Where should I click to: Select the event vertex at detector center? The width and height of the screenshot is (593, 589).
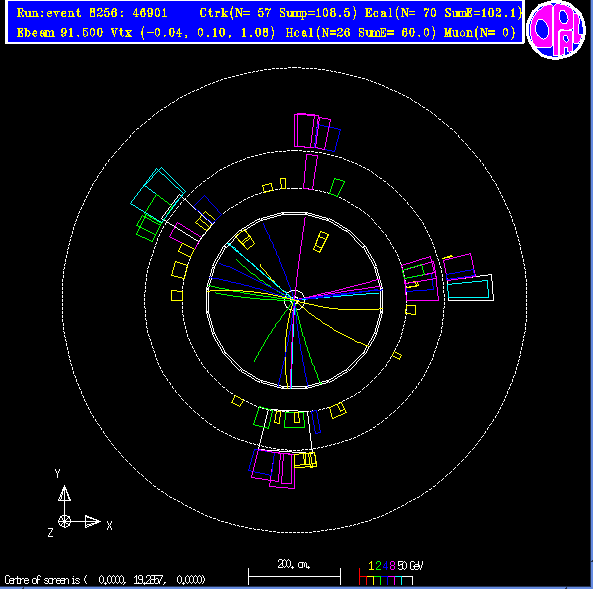point(296,299)
